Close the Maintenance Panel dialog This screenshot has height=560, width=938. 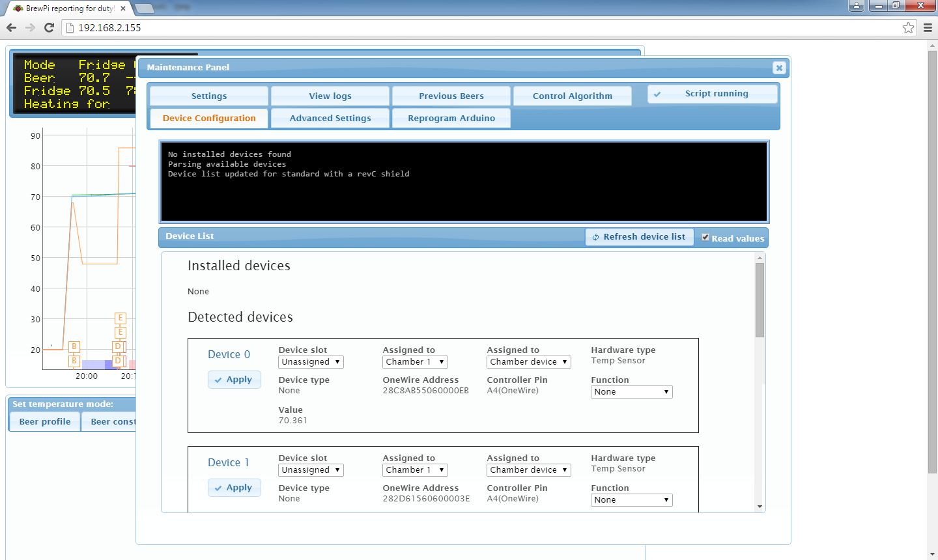779,68
